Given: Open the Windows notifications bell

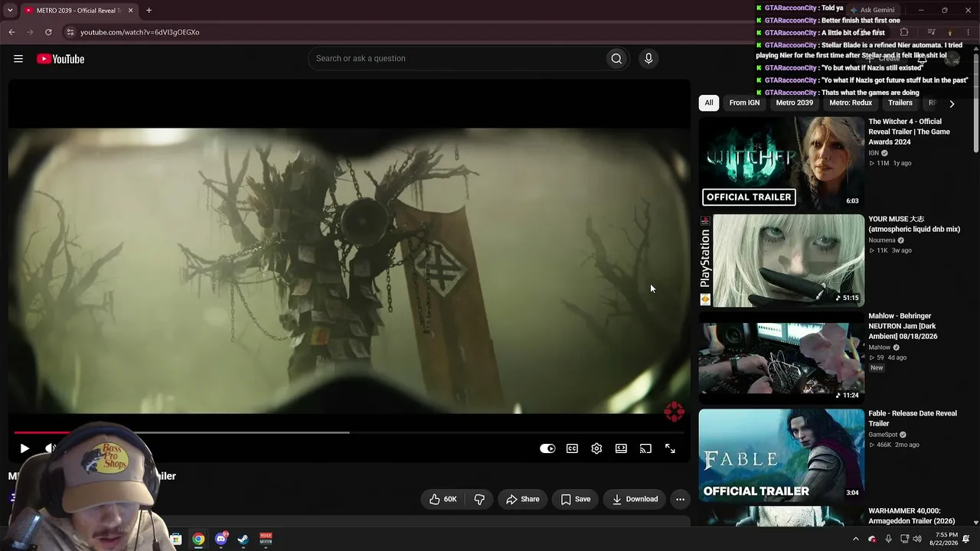Looking at the screenshot, I should pyautogui.click(x=966, y=540).
